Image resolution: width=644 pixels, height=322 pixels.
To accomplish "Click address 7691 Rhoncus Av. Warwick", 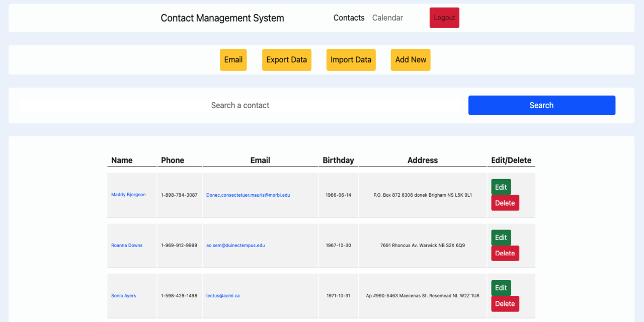I will 423,246.
